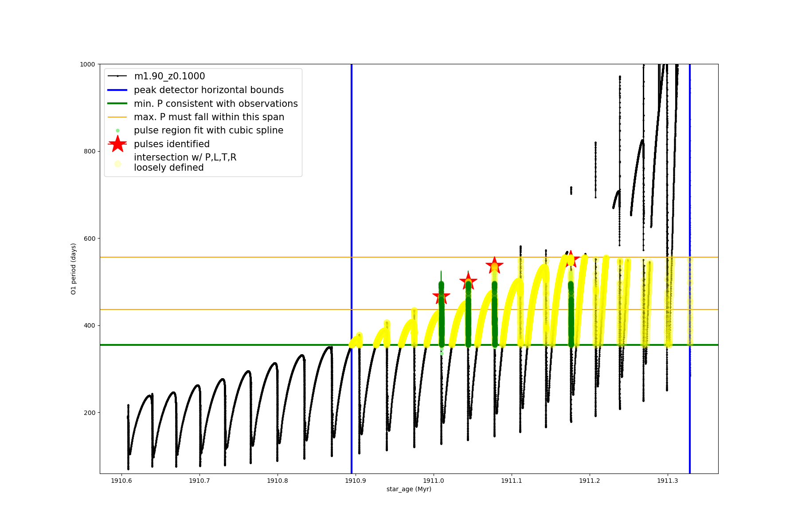The height and width of the screenshot is (532, 798).
Task: Click 'min. P consistent with observations' label
Action: coord(215,104)
